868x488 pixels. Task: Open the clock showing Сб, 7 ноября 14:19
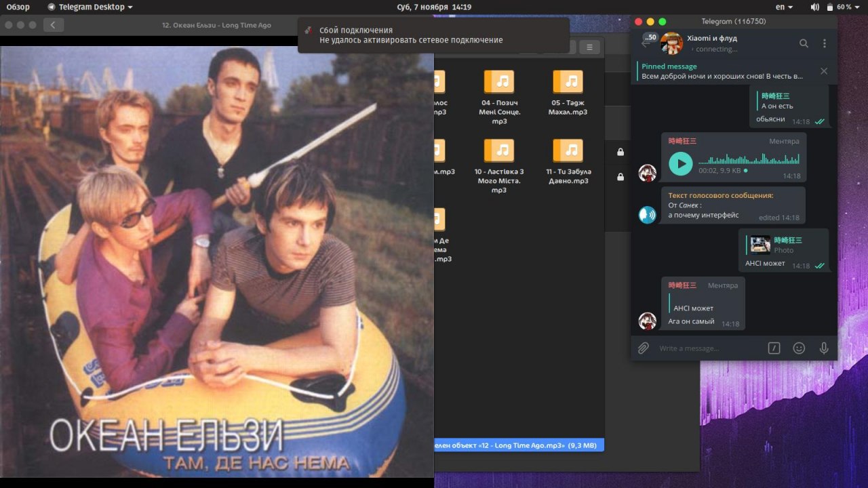point(434,7)
